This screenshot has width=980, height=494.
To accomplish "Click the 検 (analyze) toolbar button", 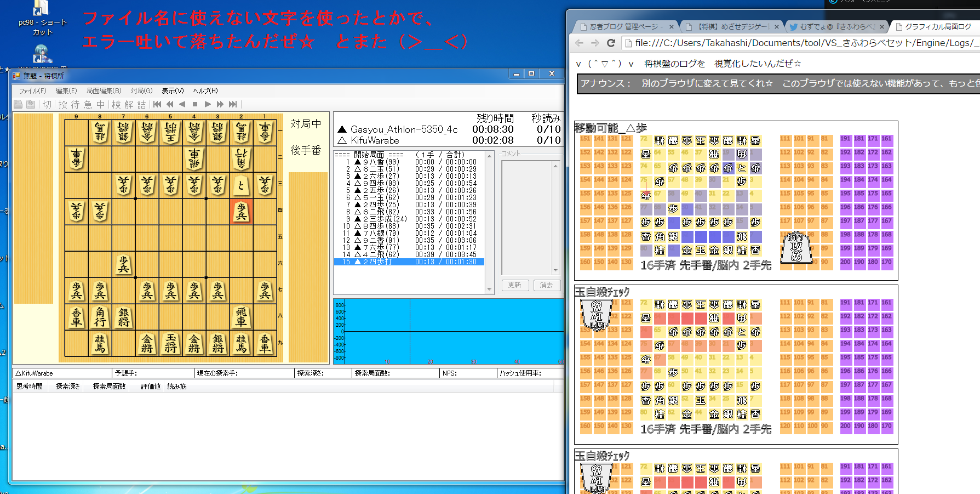I will 116,104.
